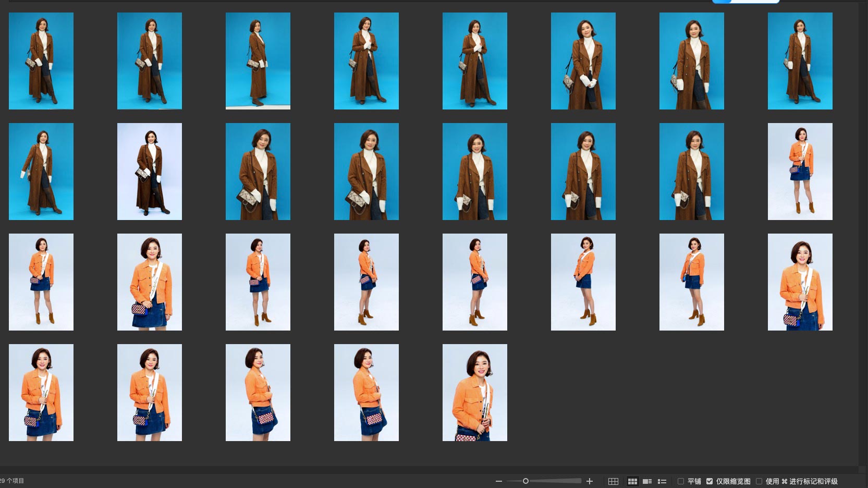
Task: Uncheck the 仅限缩览图 checkbox
Action: pos(710,481)
